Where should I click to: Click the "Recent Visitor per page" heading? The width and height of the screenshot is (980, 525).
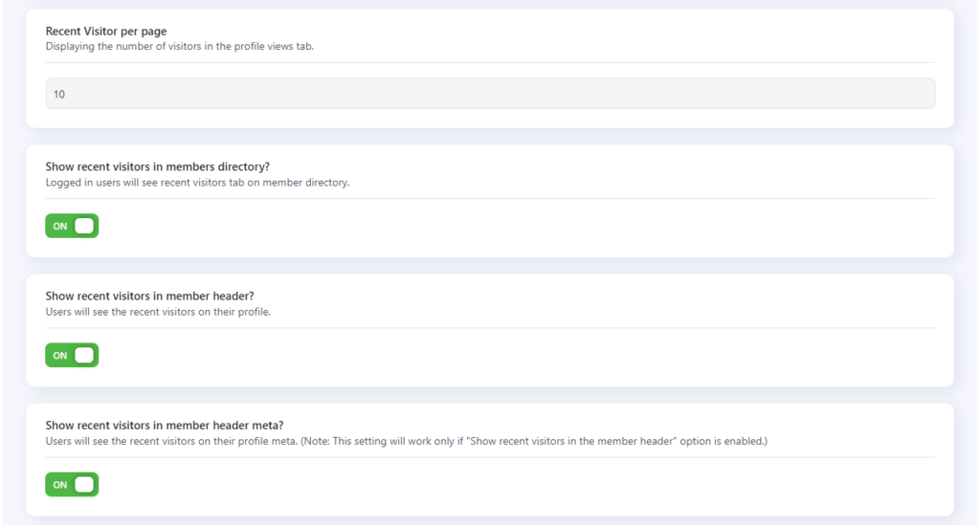106,32
